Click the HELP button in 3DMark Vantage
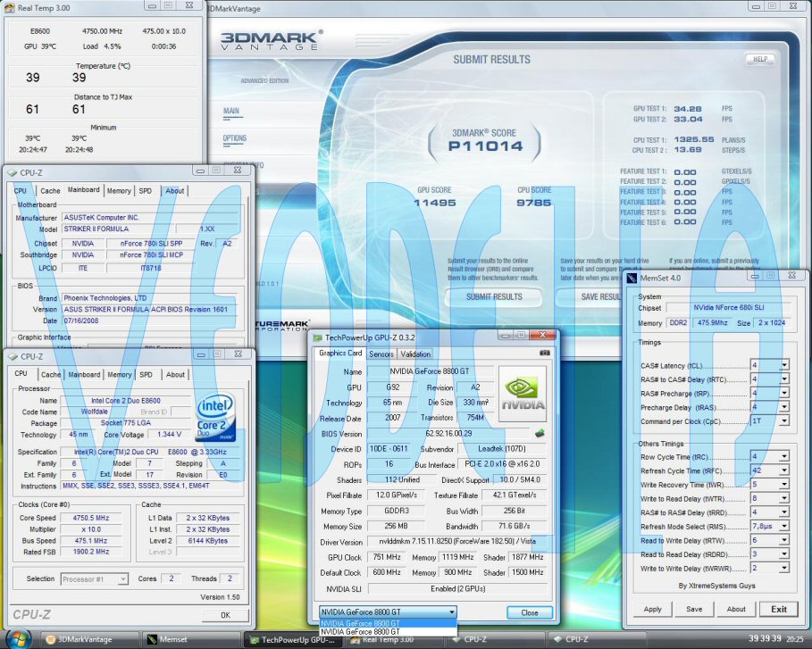The height and width of the screenshot is (649, 812). 759,59
